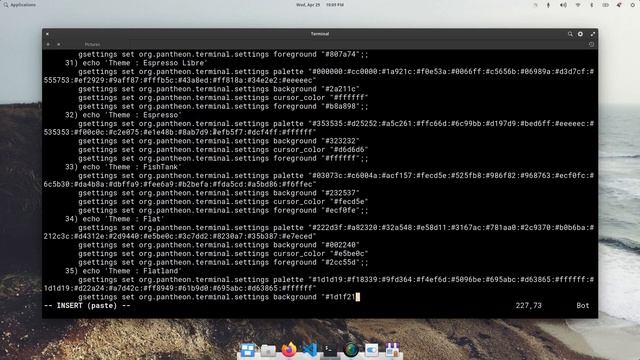
Task: Select the Pictures terminal tab
Action: (x=92, y=44)
